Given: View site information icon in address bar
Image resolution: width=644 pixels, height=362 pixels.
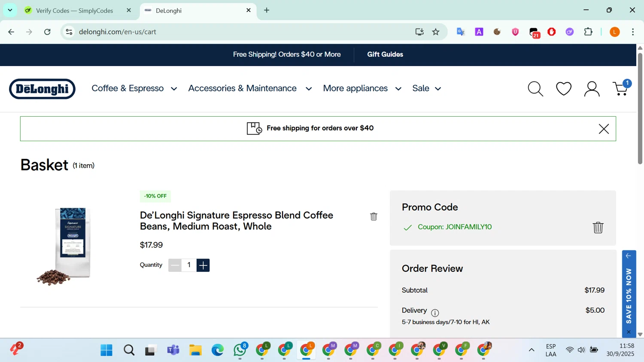Looking at the screenshot, I should 69,32.
